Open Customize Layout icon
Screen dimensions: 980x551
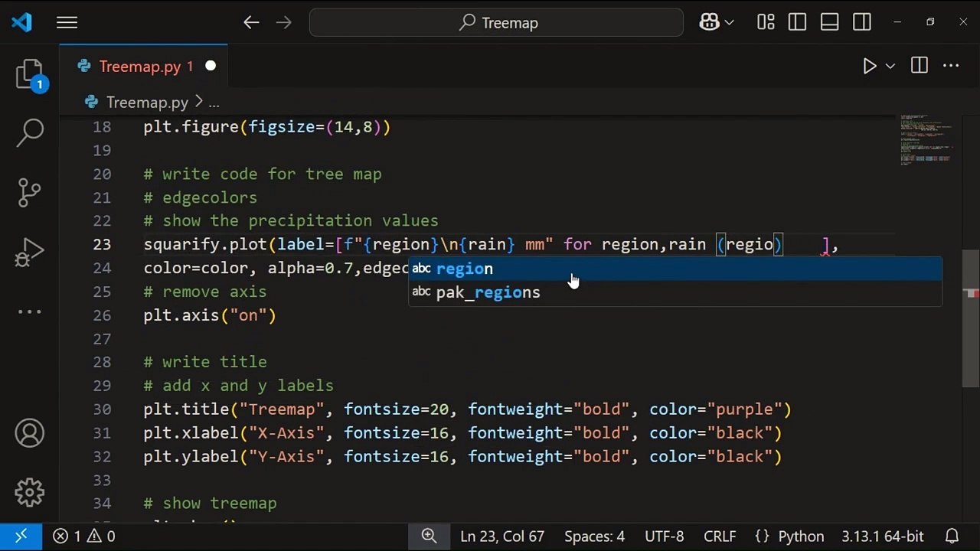point(766,23)
